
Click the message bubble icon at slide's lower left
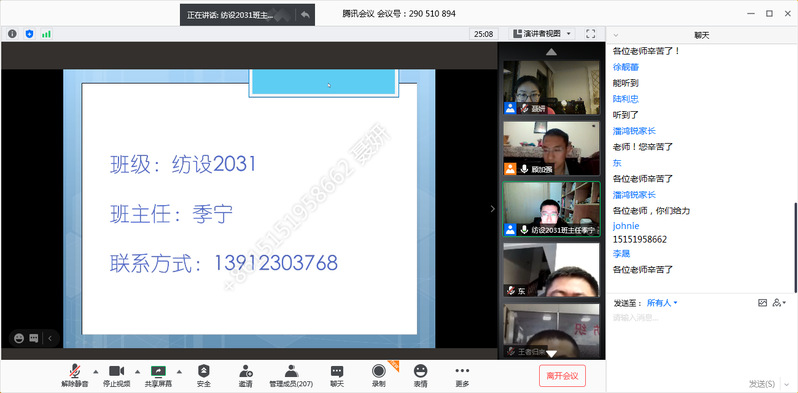pos(34,338)
